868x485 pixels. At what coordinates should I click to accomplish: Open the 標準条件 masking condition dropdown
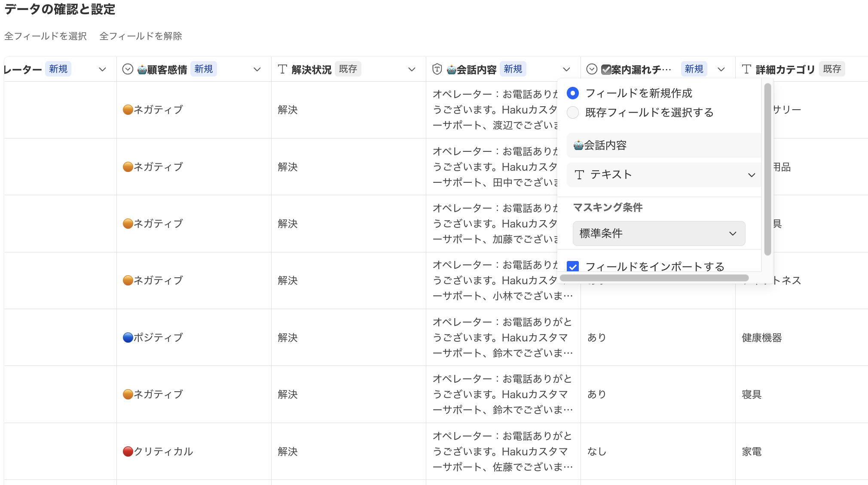click(659, 233)
